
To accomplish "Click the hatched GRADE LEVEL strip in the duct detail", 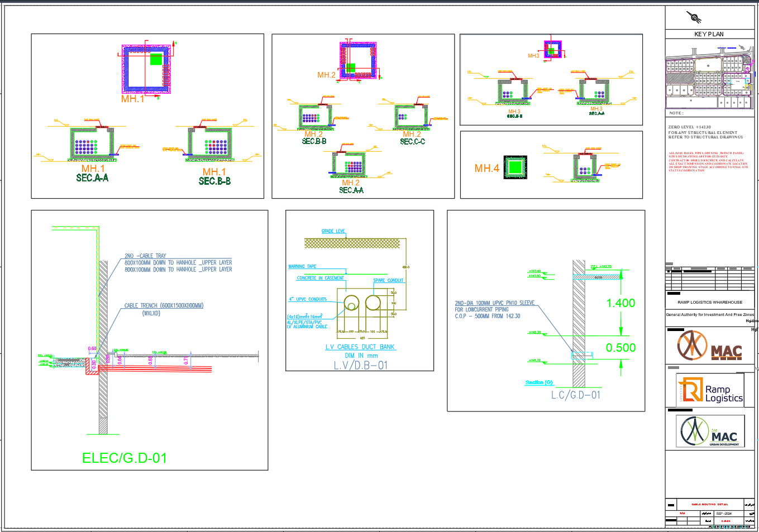I will pyautogui.click(x=352, y=242).
